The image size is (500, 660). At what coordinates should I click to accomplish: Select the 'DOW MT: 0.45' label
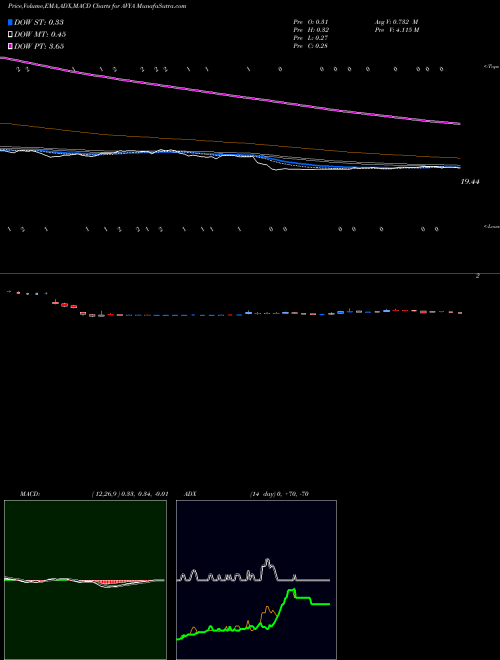tap(40, 35)
